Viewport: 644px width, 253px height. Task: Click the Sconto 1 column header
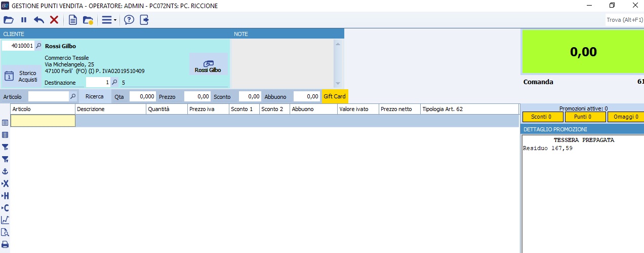245,109
